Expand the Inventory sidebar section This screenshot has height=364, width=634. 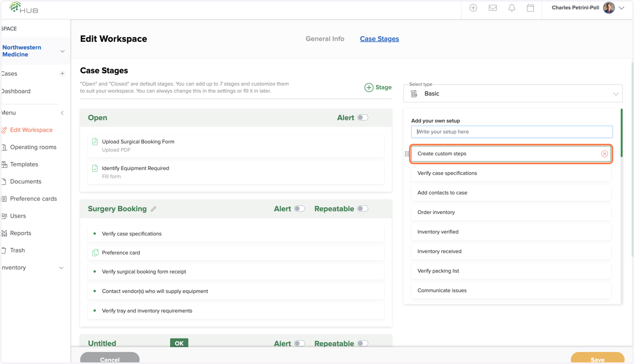61,268
